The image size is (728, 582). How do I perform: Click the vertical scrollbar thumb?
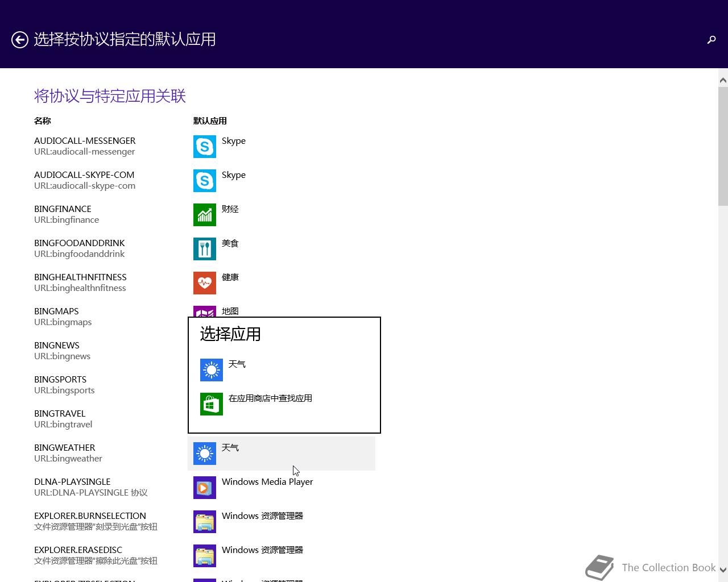pyautogui.click(x=723, y=147)
